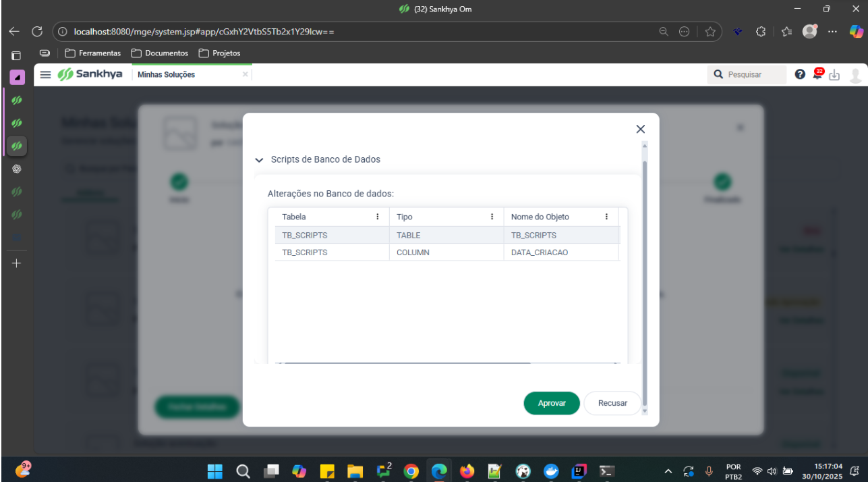Toggle Edge vertical tabs pane icon
The width and height of the screenshot is (868, 482).
point(17,55)
